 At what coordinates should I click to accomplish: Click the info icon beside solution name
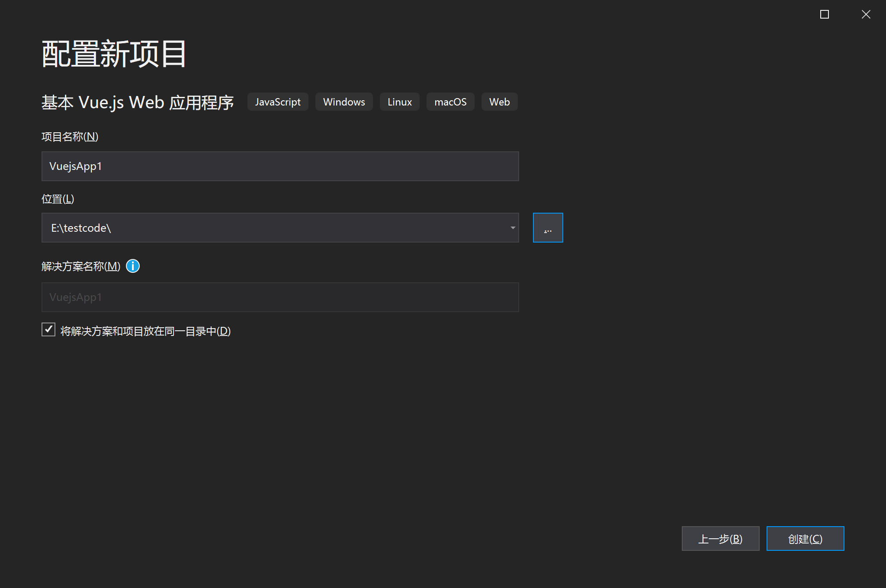pyautogui.click(x=133, y=266)
